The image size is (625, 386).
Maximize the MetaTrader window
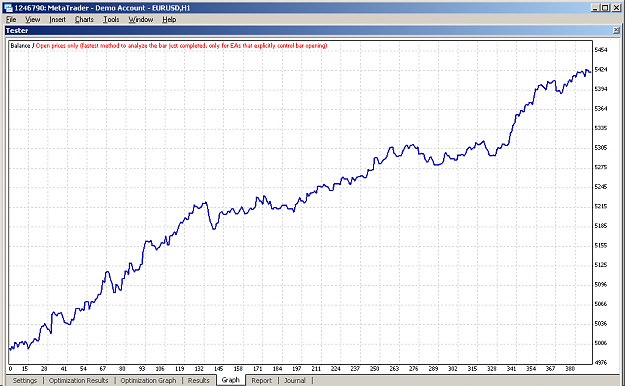[605, 8]
